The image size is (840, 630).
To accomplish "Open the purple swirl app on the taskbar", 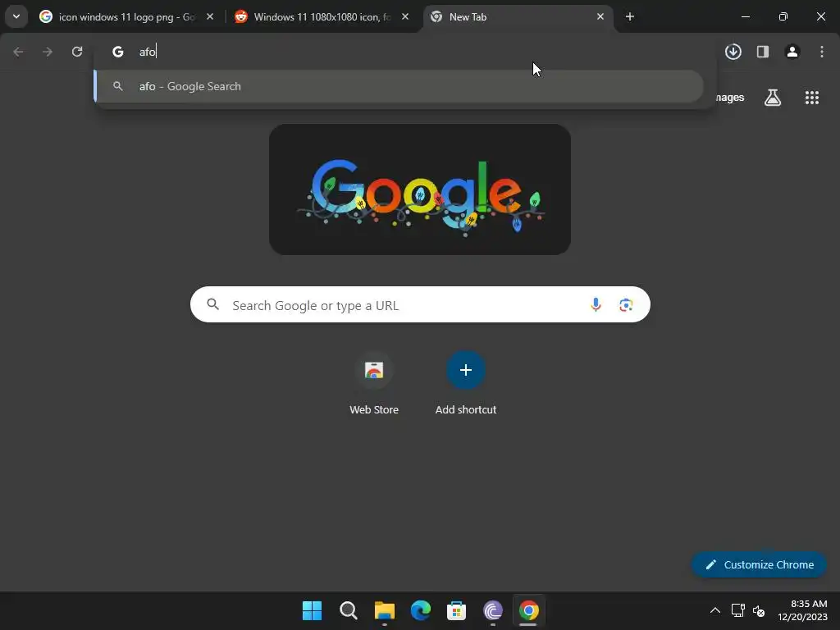I will pos(493,610).
